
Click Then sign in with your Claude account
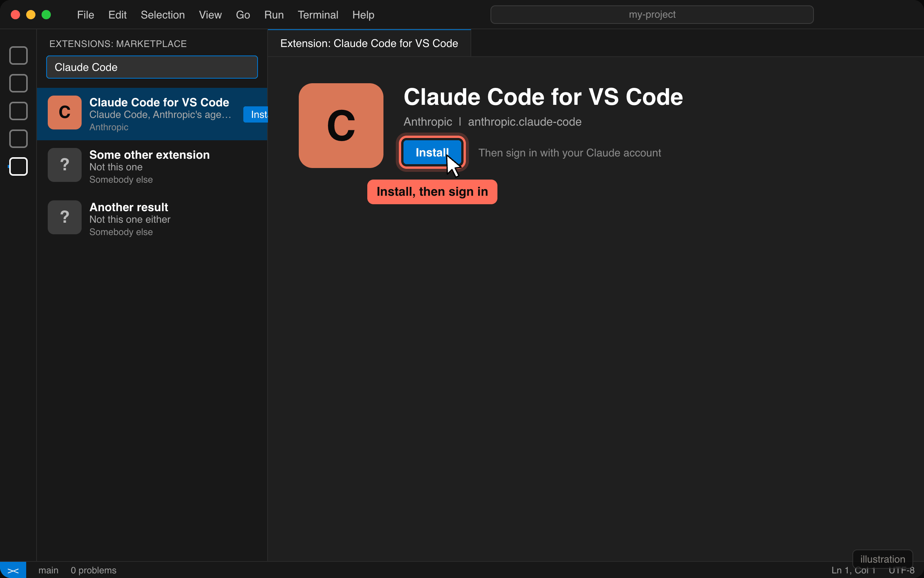[x=570, y=153]
